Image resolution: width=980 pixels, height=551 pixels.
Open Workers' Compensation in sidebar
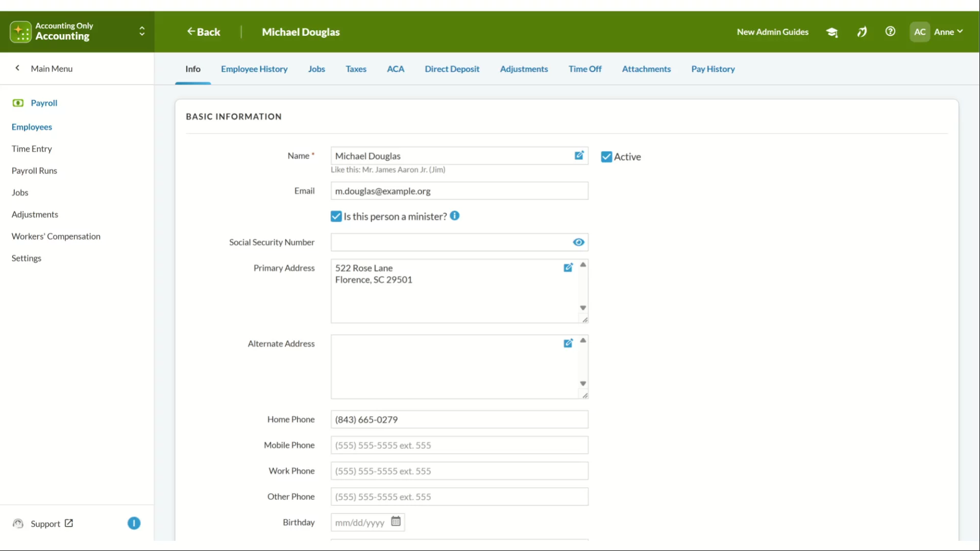pyautogui.click(x=56, y=237)
